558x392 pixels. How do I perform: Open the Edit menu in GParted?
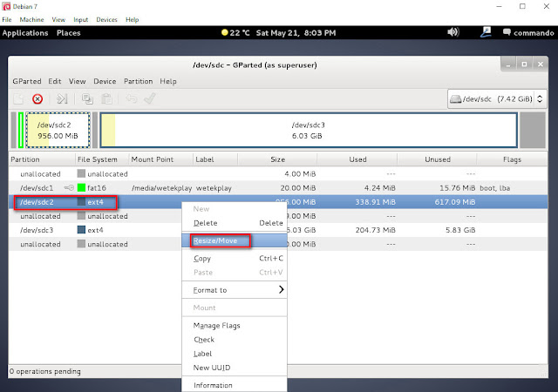[55, 81]
